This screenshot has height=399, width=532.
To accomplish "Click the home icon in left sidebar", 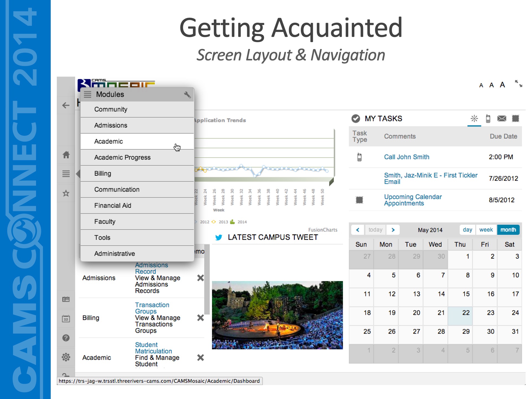I will [66, 155].
